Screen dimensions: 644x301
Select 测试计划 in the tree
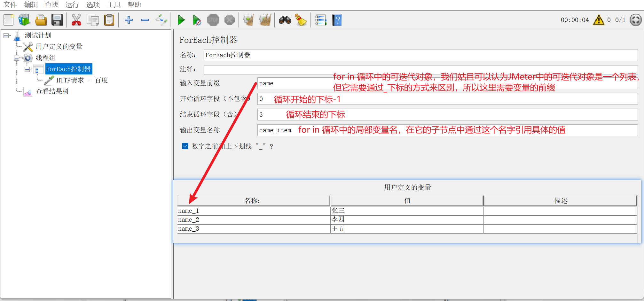[x=38, y=35]
